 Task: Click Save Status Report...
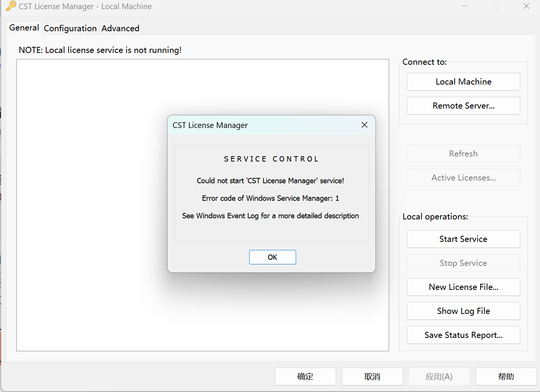click(463, 335)
